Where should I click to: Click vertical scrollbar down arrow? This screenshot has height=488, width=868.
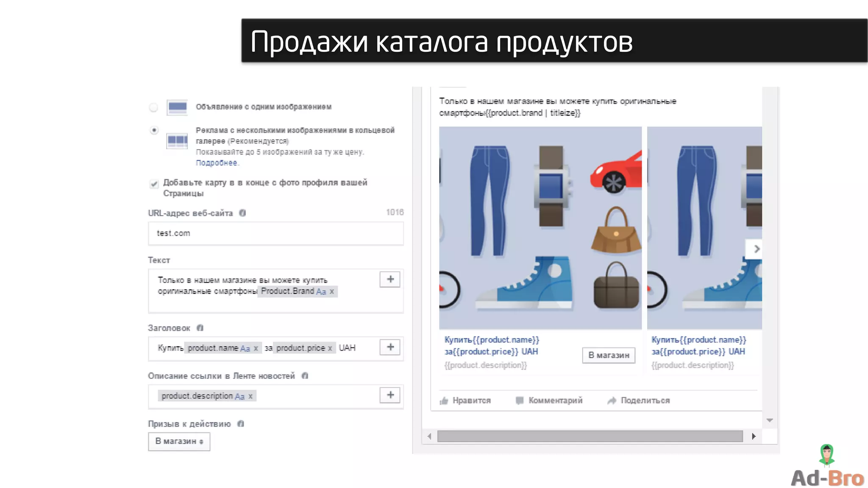pos(770,420)
